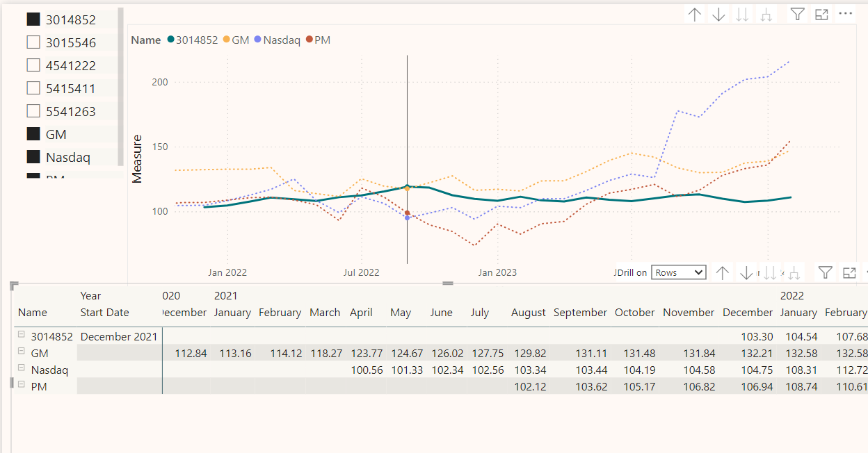This screenshot has width=868, height=453.
Task: Uncheck the 3014852 slicer checkbox
Action: (x=33, y=19)
